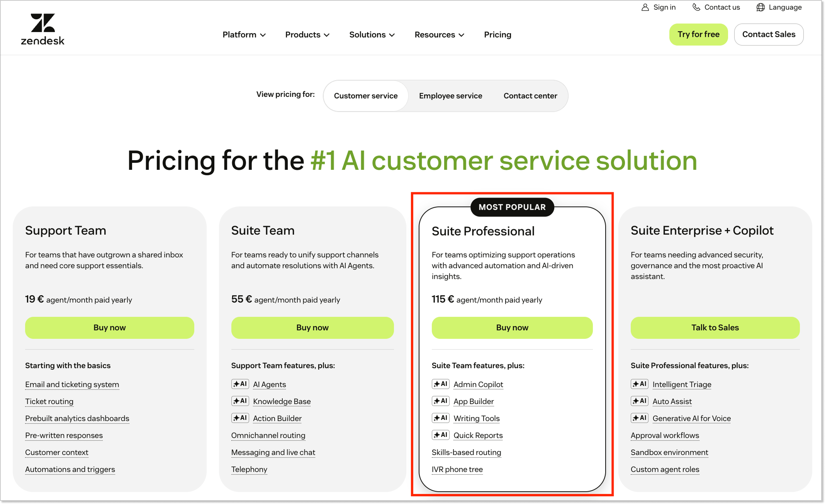
Task: Click Buy now for Suite Professional
Action: click(x=512, y=328)
